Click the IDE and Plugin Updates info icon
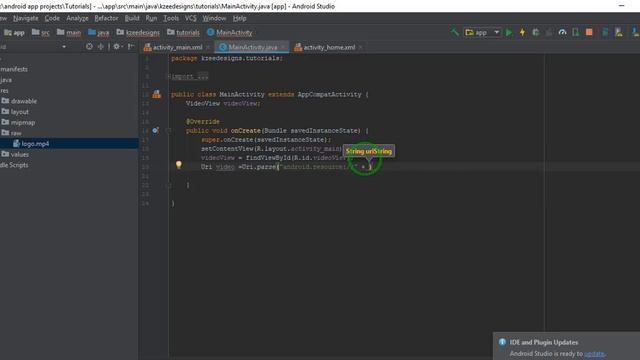The height and width of the screenshot is (360, 640). click(502, 342)
